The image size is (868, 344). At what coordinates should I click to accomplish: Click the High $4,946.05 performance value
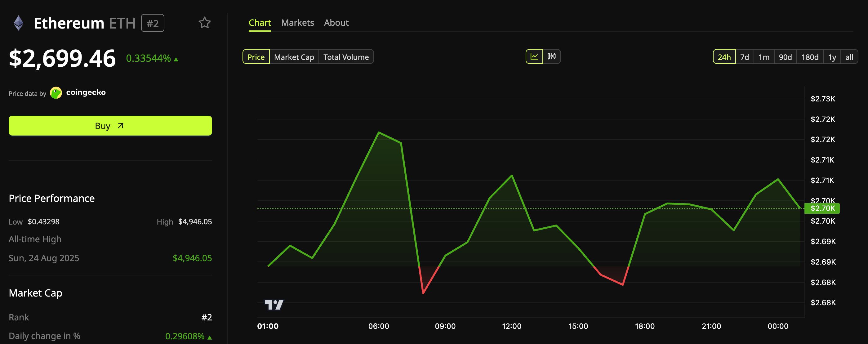[x=195, y=222]
